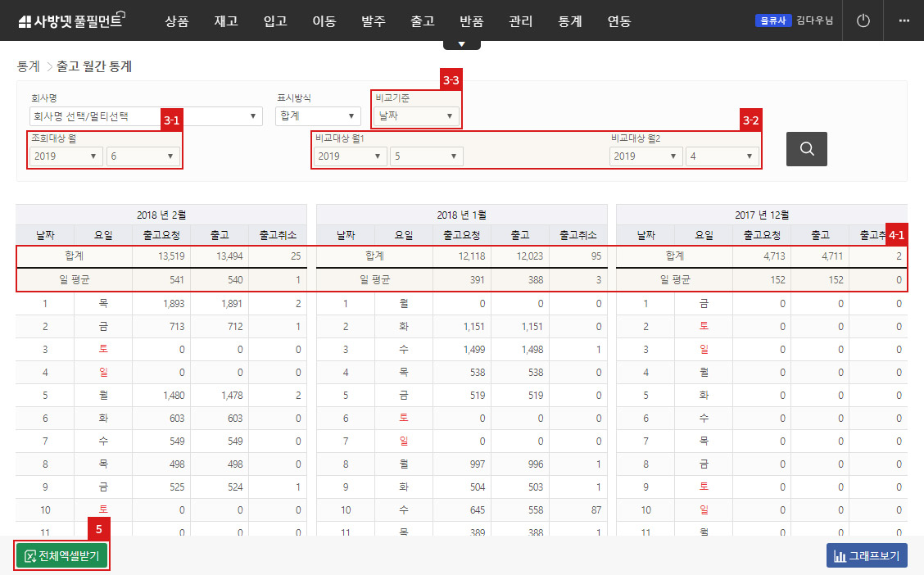Click the 물류사 badge next to 김다우님

point(773,20)
